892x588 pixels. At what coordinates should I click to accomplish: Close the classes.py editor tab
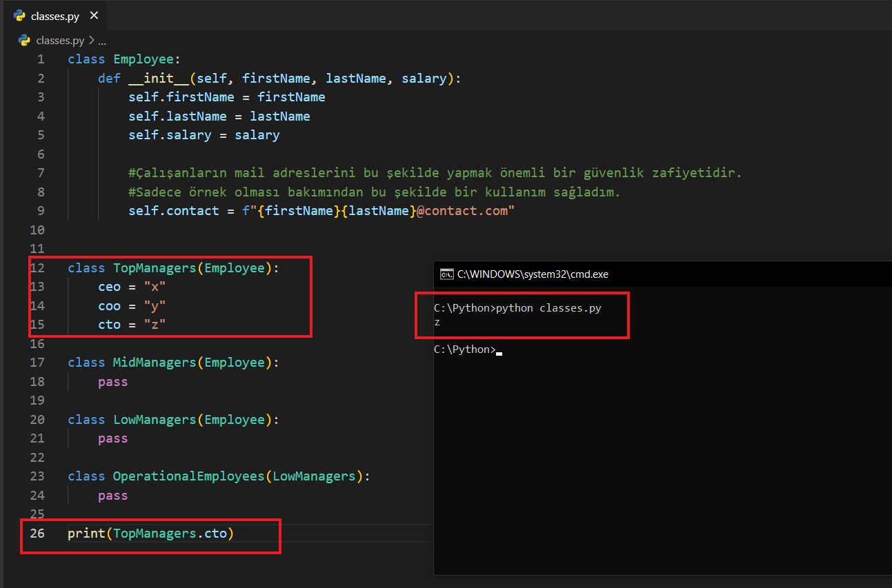pos(94,15)
